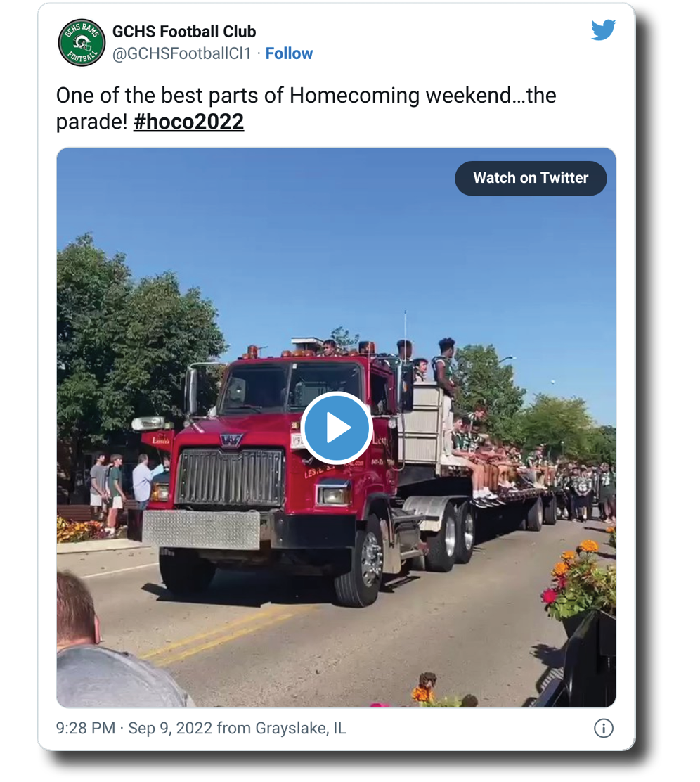Open the GCHS Football Club display name

184,32
